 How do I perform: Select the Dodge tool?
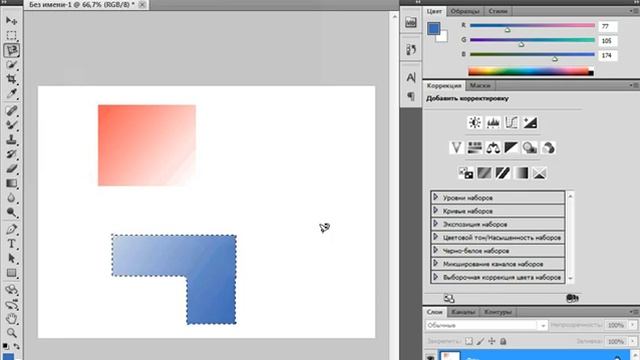[x=11, y=213]
